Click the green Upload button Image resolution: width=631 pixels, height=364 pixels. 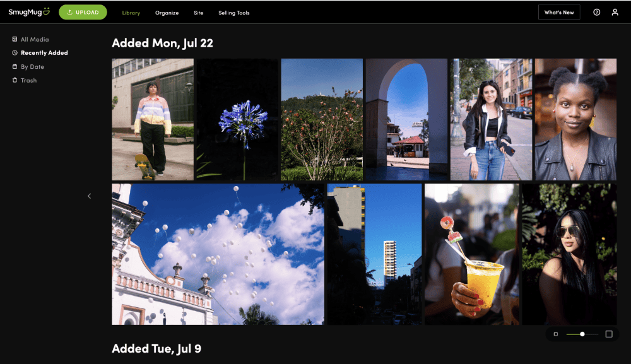pyautogui.click(x=83, y=13)
